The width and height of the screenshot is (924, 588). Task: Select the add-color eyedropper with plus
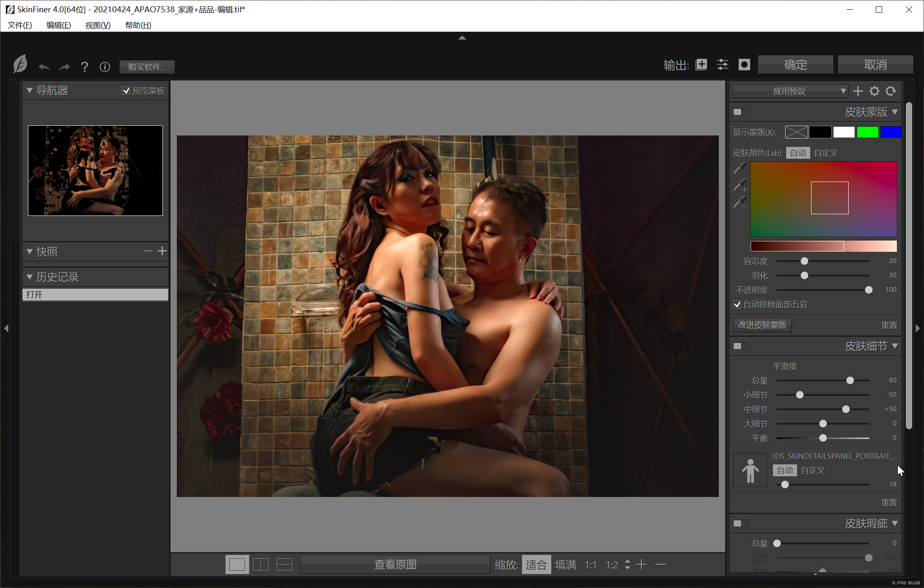pos(740,185)
